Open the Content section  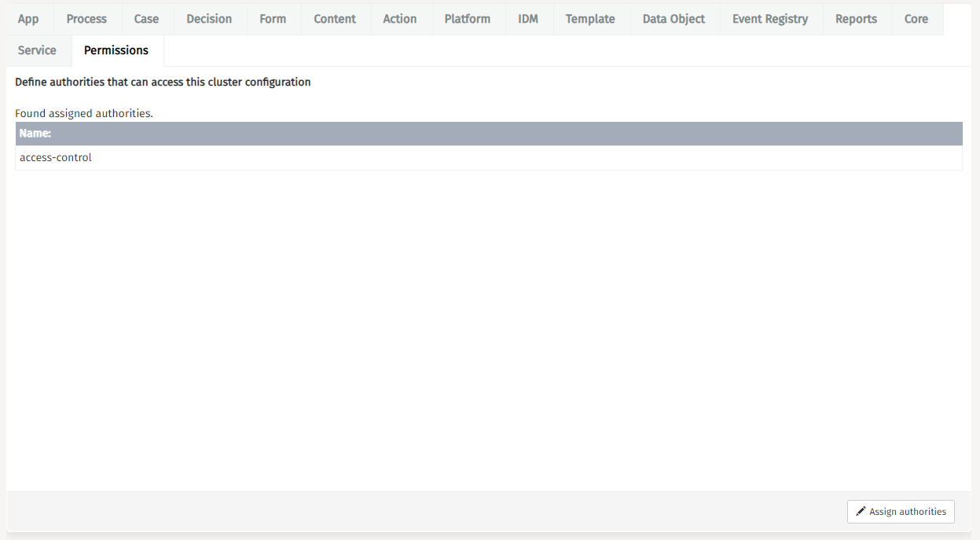[335, 18]
